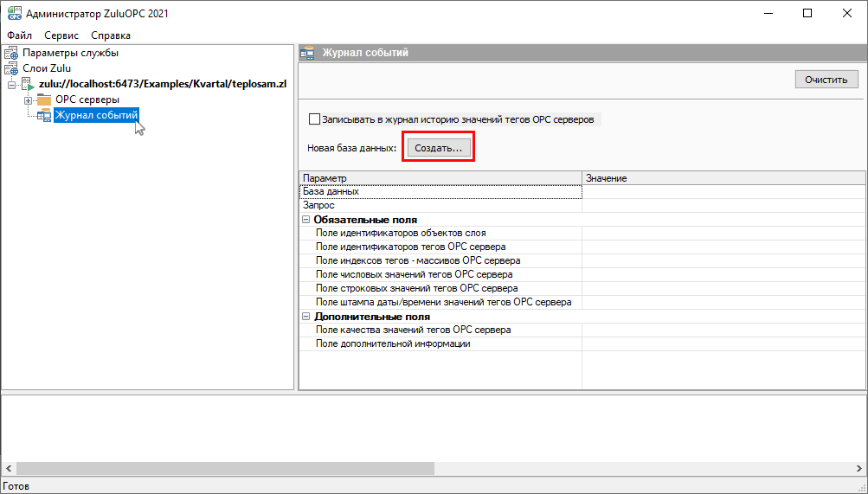Image resolution: width=868 pixels, height=494 pixels.
Task: Collapse the Обязательные поля group
Action: (306, 220)
